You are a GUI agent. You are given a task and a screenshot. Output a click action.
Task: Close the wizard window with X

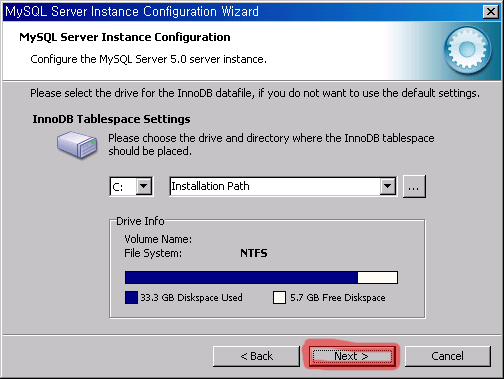pos(491,12)
